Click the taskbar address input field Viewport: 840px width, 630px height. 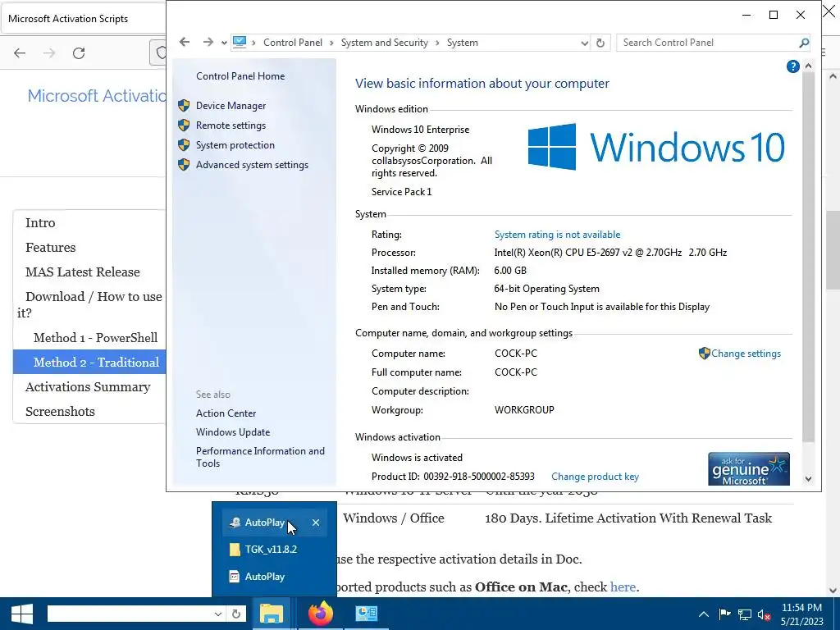click(x=129, y=614)
